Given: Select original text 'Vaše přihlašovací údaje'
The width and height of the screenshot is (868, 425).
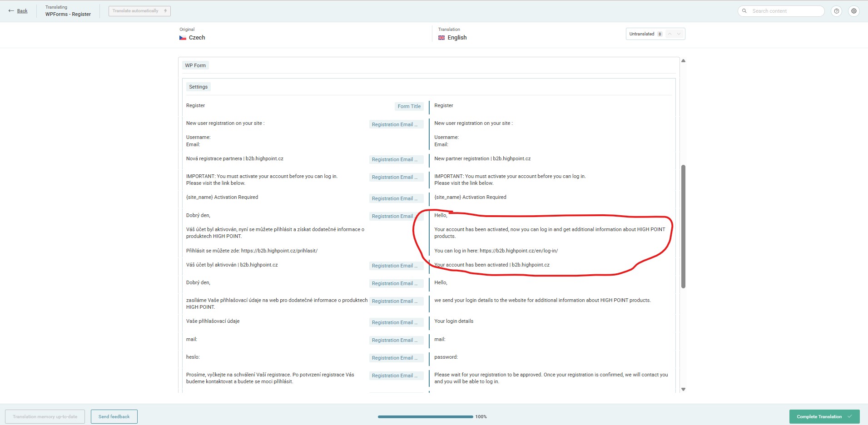Looking at the screenshot, I should point(213,321).
